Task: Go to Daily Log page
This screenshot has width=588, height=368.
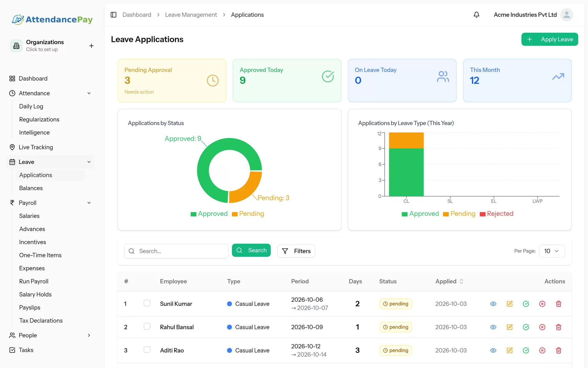Action: click(31, 106)
